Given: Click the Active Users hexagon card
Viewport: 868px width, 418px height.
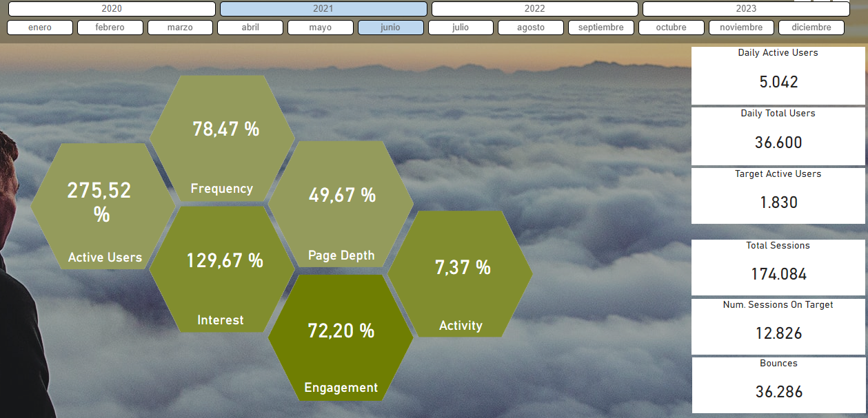Looking at the screenshot, I should click(x=103, y=207).
